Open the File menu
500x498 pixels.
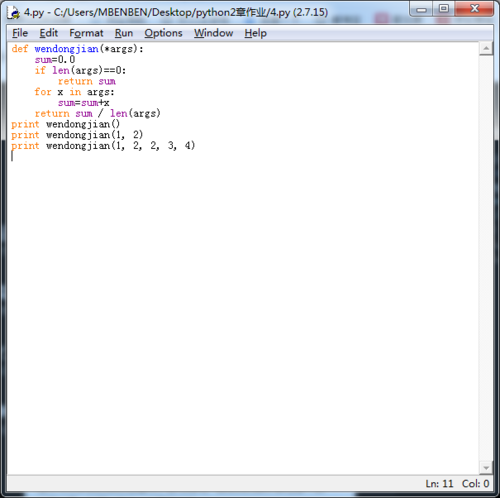point(20,33)
